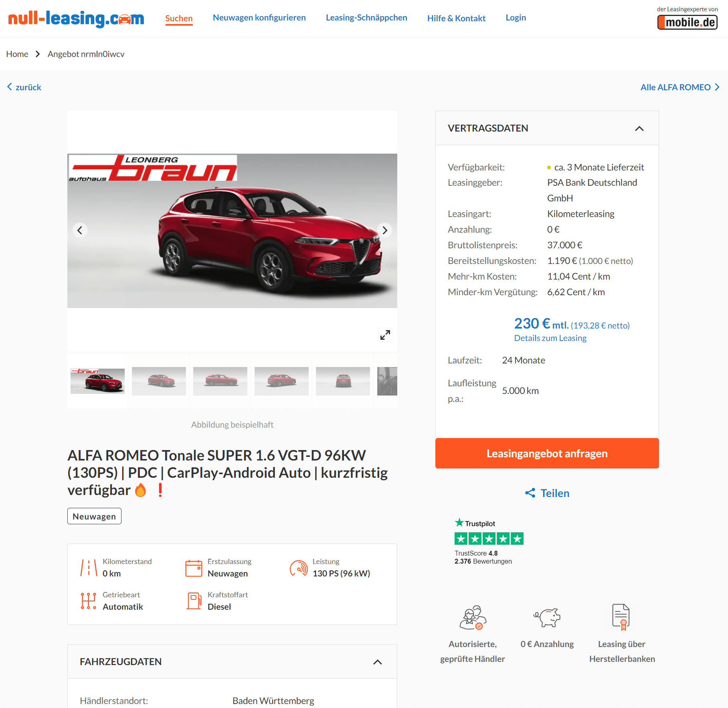Viewport: 728px width, 708px height.
Task: Open fullscreen image view icon
Action: 385,335
